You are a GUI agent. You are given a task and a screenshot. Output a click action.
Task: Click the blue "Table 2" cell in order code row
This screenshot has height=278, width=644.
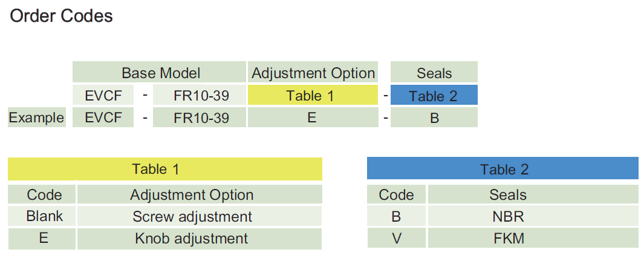click(434, 96)
